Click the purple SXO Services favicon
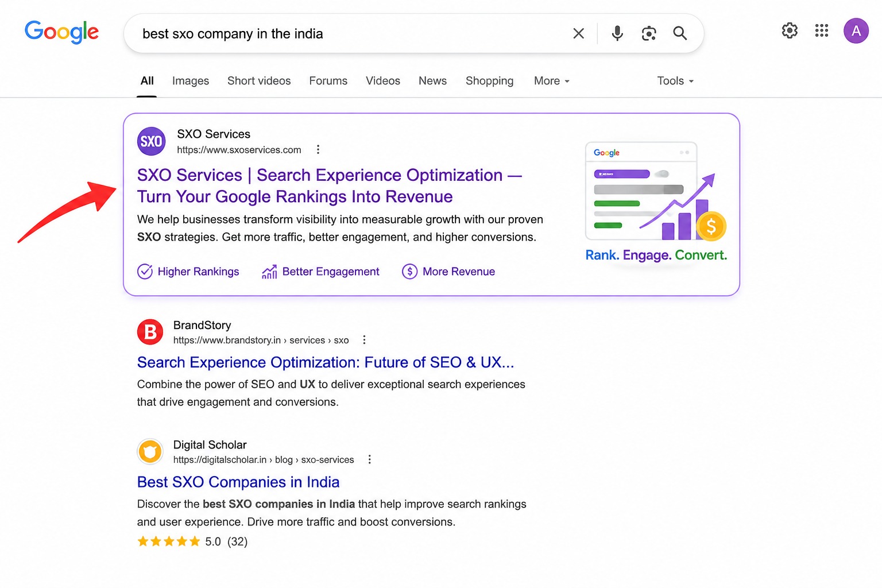The width and height of the screenshot is (882, 588). click(151, 141)
